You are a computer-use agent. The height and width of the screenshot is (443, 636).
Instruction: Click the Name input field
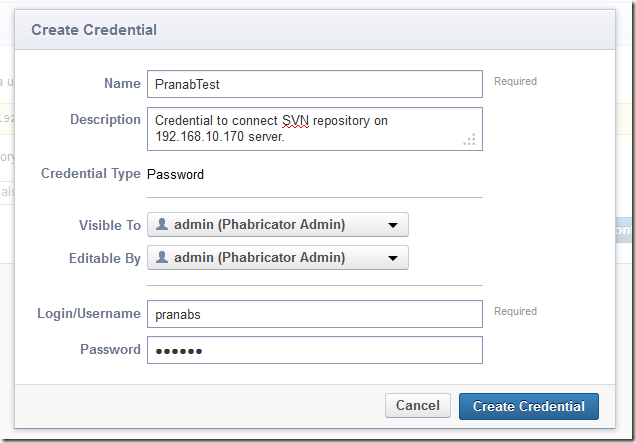[x=314, y=84]
